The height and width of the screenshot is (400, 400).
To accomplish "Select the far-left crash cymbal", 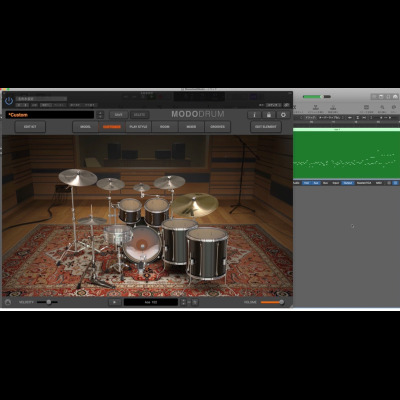I will (78, 177).
